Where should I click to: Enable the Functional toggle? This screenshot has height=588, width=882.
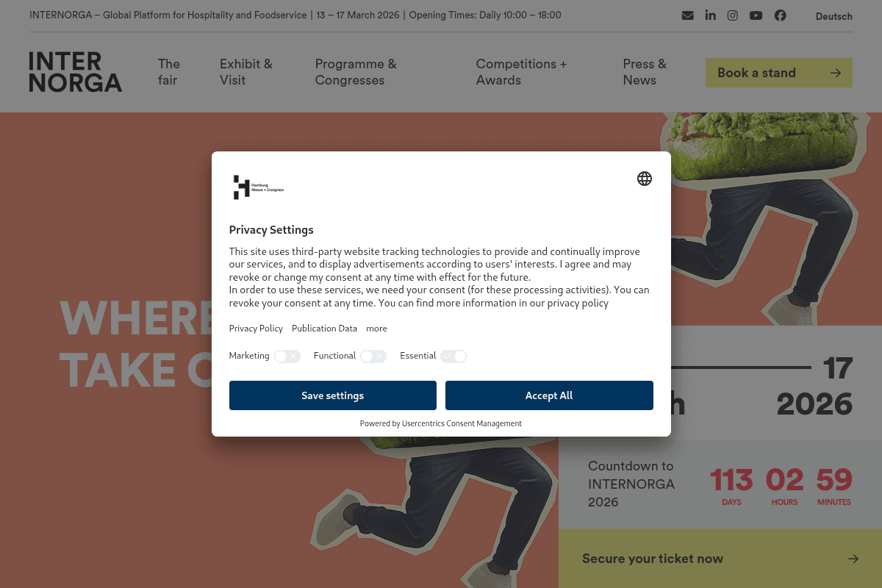(x=373, y=356)
